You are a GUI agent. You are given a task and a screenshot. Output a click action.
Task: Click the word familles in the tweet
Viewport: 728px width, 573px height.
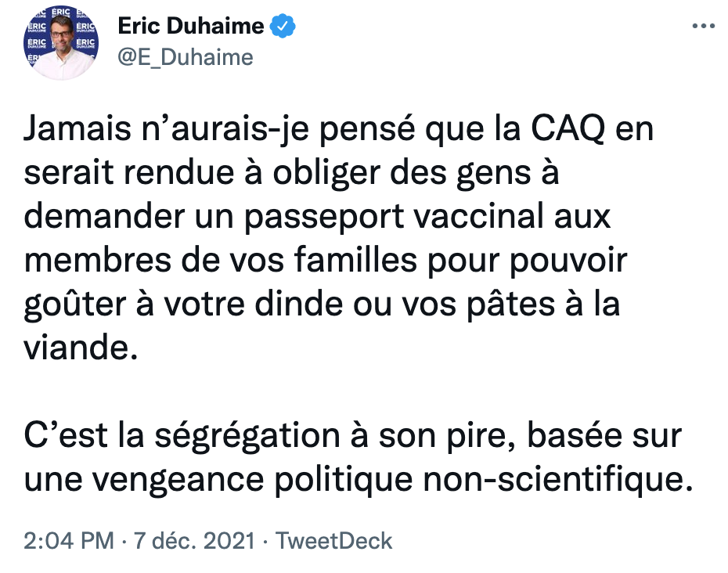[x=355, y=260]
